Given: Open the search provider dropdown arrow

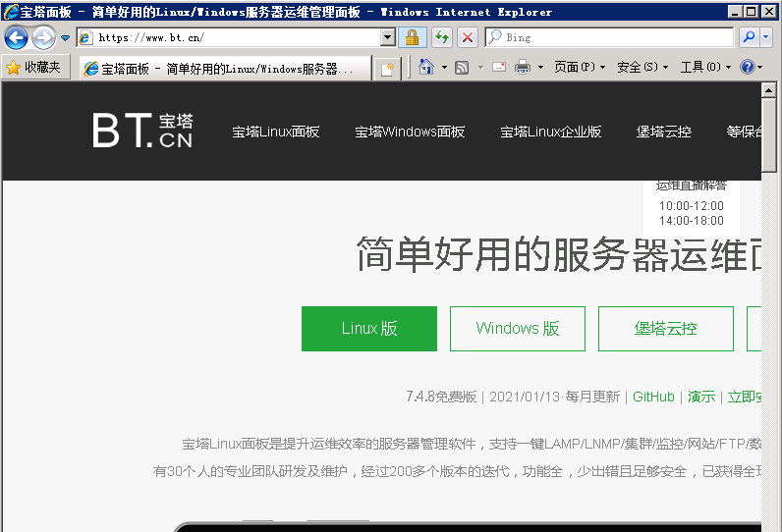Looking at the screenshot, I should click(x=766, y=37).
